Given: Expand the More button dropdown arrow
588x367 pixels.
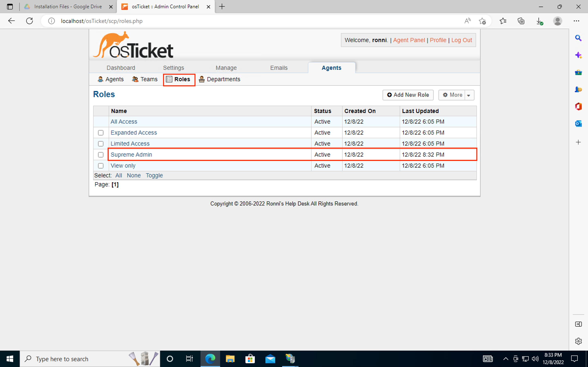Looking at the screenshot, I should (469, 95).
